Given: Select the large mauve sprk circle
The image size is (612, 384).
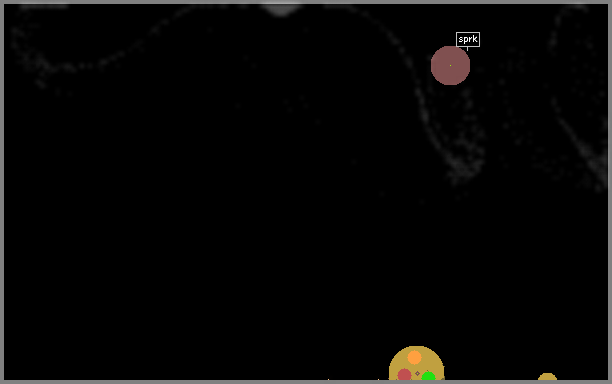Looking at the screenshot, I should [x=450, y=66].
